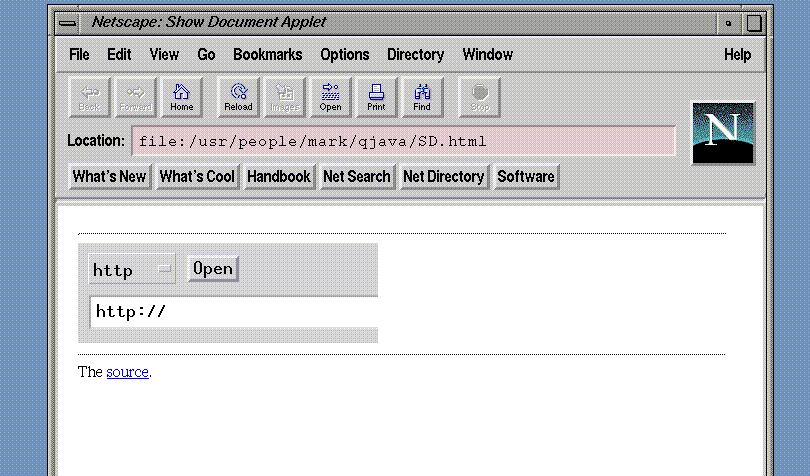Print the page using Print icon
The height and width of the screenshot is (476, 810).
click(x=376, y=97)
